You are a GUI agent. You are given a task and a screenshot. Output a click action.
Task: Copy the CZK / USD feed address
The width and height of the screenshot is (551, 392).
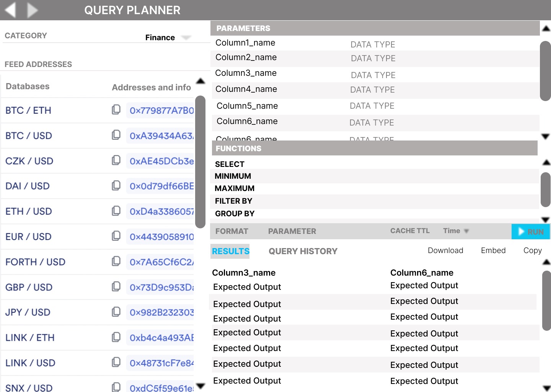116,160
